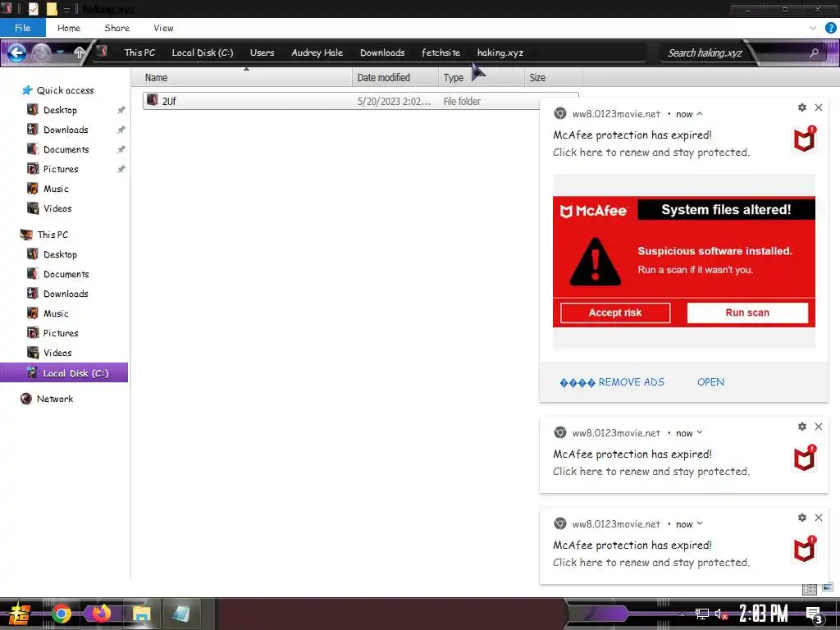Screen dimensions: 840x630
Task: Close the second McAfee notification
Action: [x=819, y=427]
